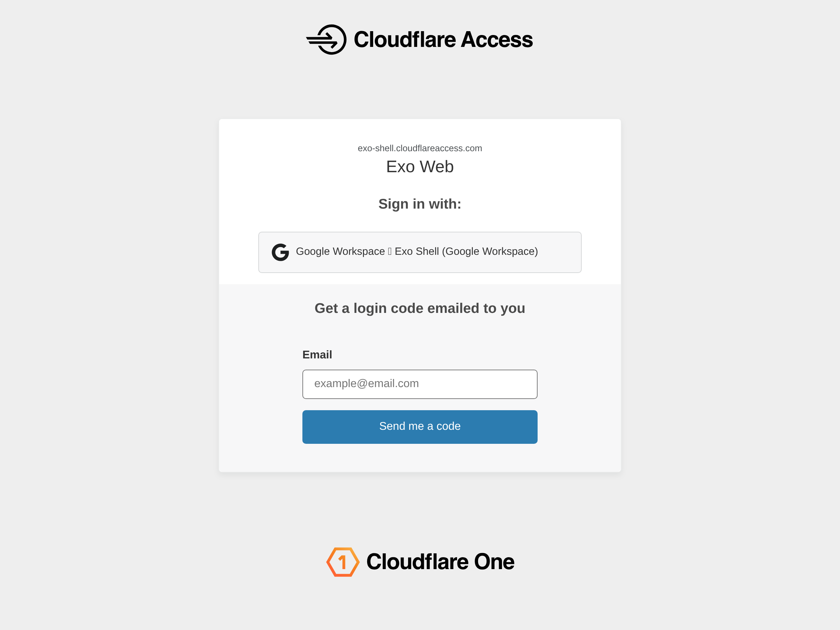Click the "Exo Web" application title
The image size is (840, 630).
click(x=420, y=167)
